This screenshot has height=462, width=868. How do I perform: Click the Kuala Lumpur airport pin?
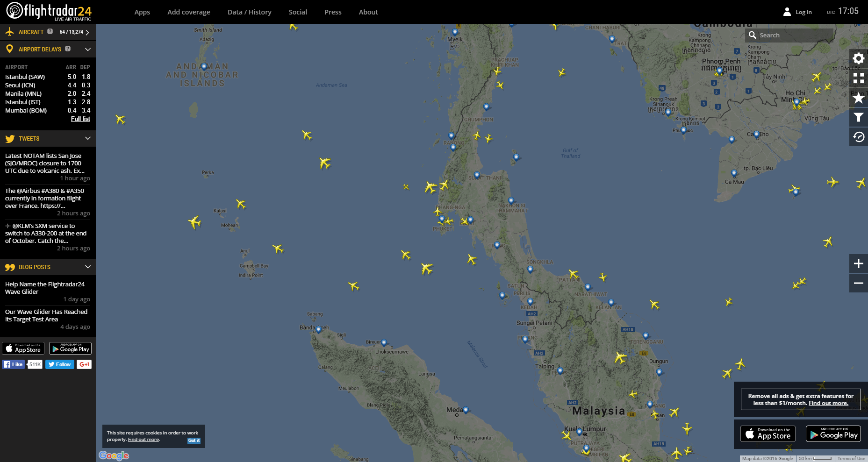point(580,432)
